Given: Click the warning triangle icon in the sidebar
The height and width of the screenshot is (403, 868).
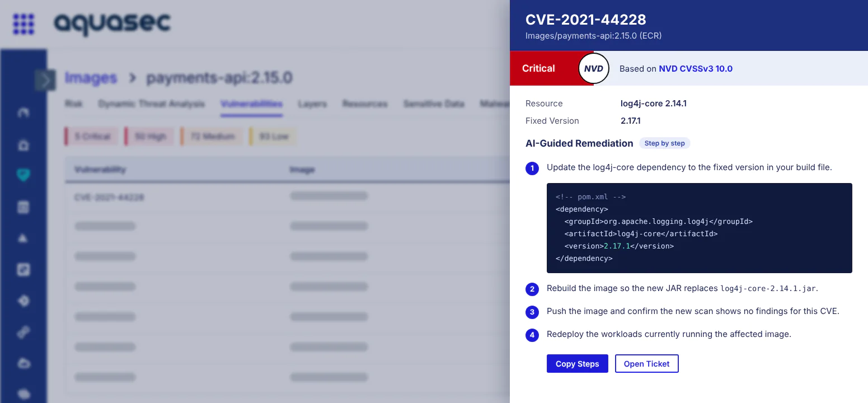Looking at the screenshot, I should click(x=24, y=238).
